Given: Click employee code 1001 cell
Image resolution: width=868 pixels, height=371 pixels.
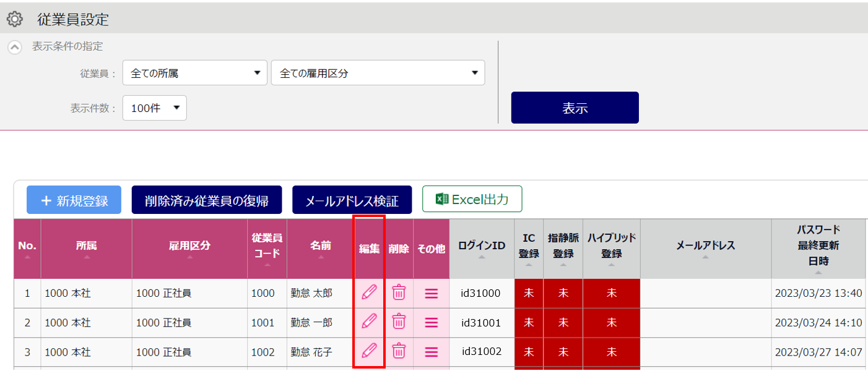Looking at the screenshot, I should coord(267,323).
